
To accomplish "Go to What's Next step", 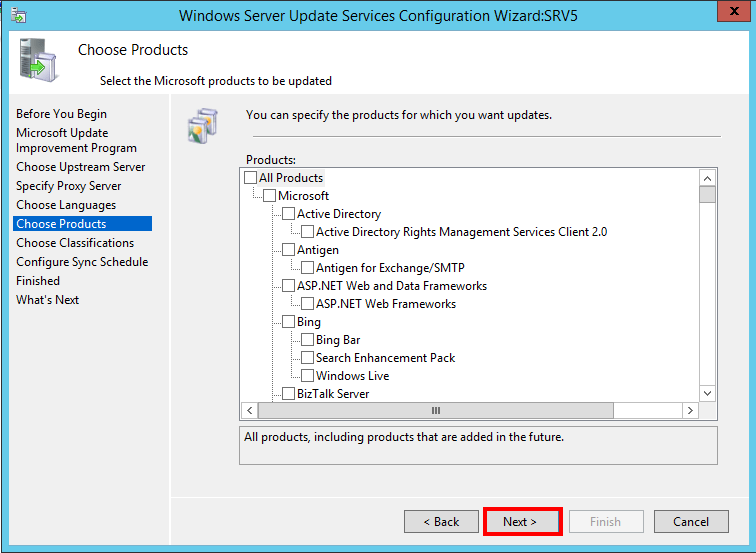I will point(47,299).
